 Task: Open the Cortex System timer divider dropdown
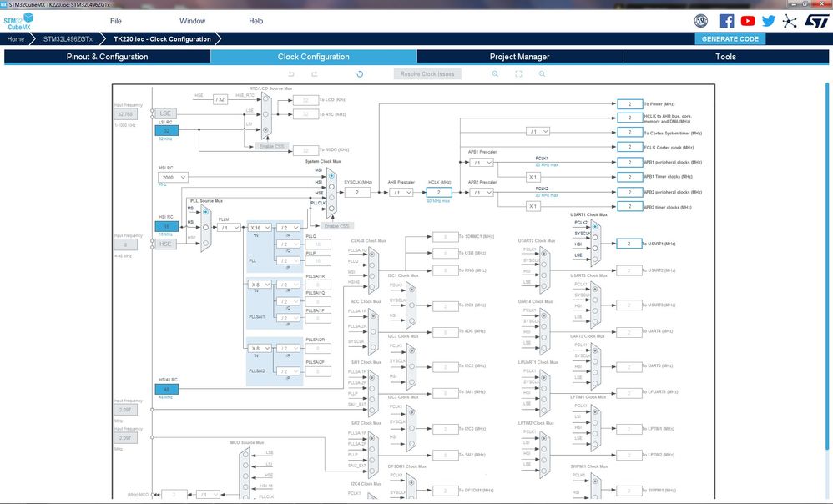tap(538, 131)
